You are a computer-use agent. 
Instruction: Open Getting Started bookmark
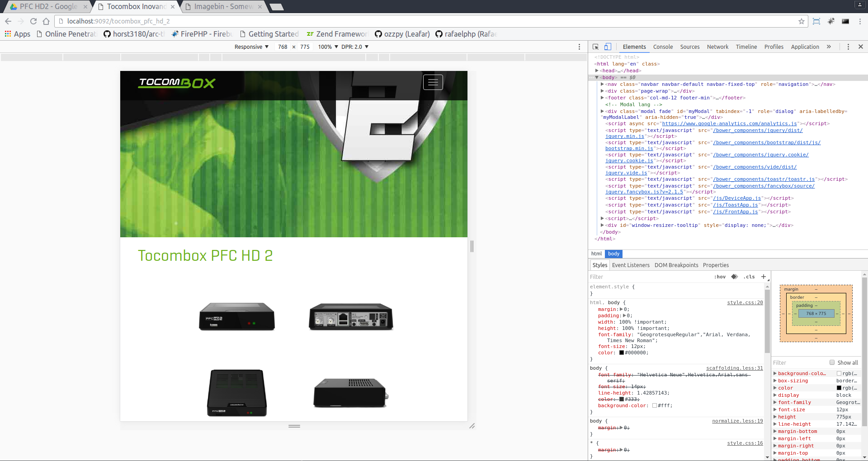269,34
